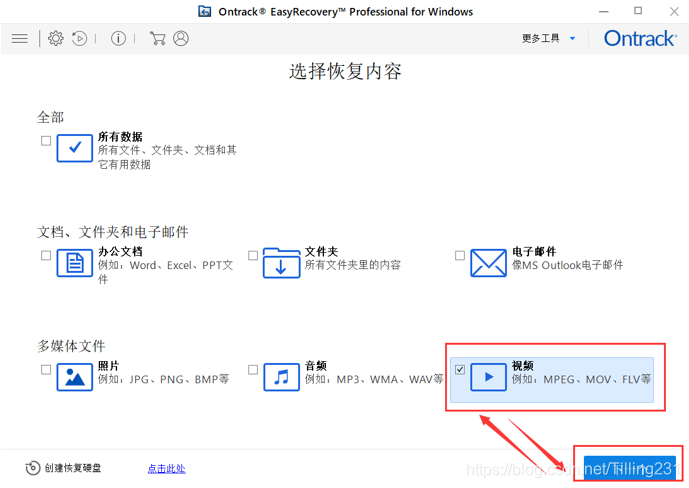Click the 所有数据 title text
The height and width of the screenshot is (488, 689).
point(120,137)
